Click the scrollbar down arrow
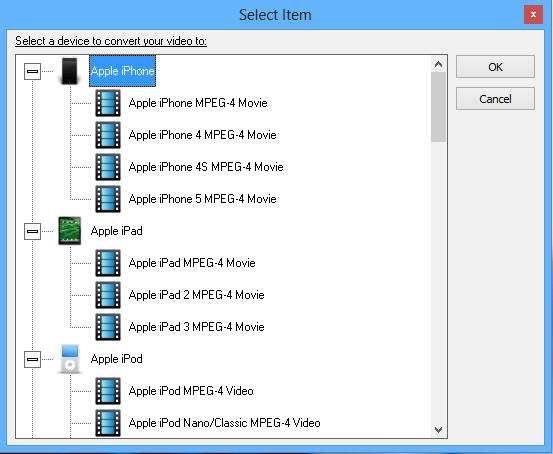This screenshot has width=553, height=454. (x=438, y=430)
